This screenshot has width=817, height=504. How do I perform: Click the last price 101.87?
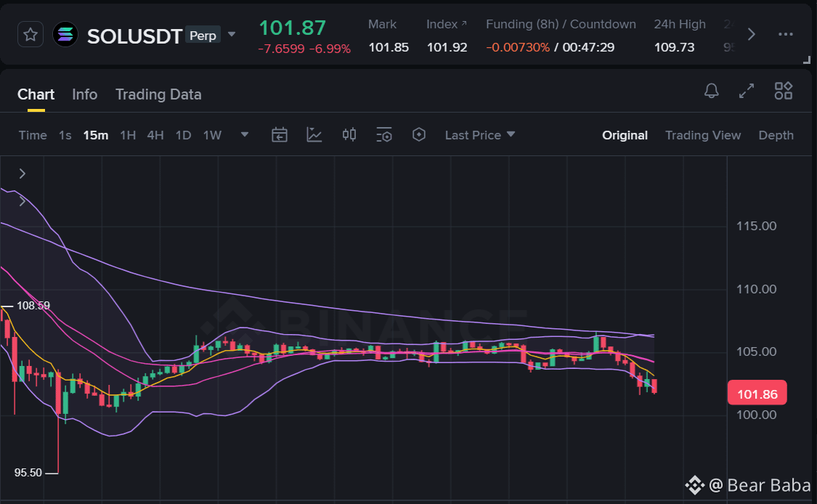tap(293, 28)
